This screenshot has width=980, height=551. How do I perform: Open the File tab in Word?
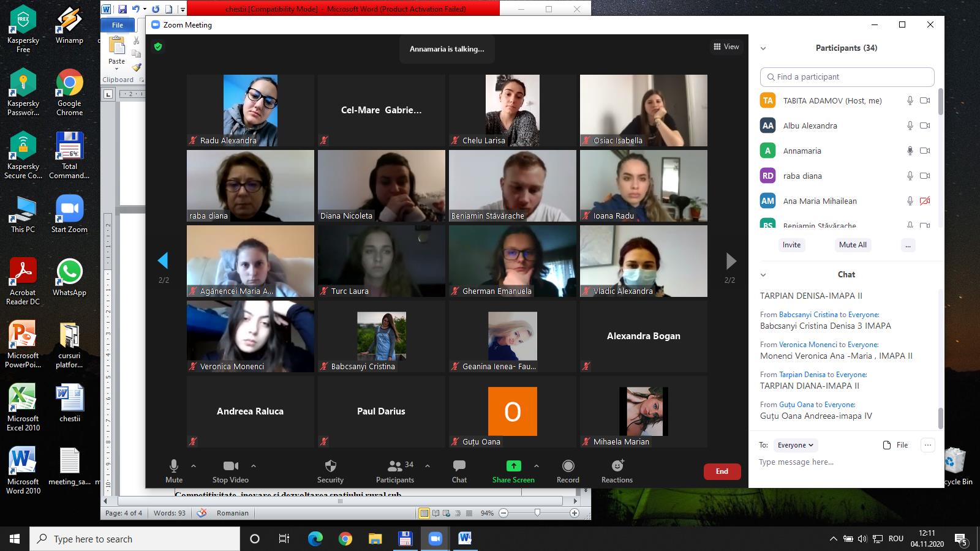[118, 25]
